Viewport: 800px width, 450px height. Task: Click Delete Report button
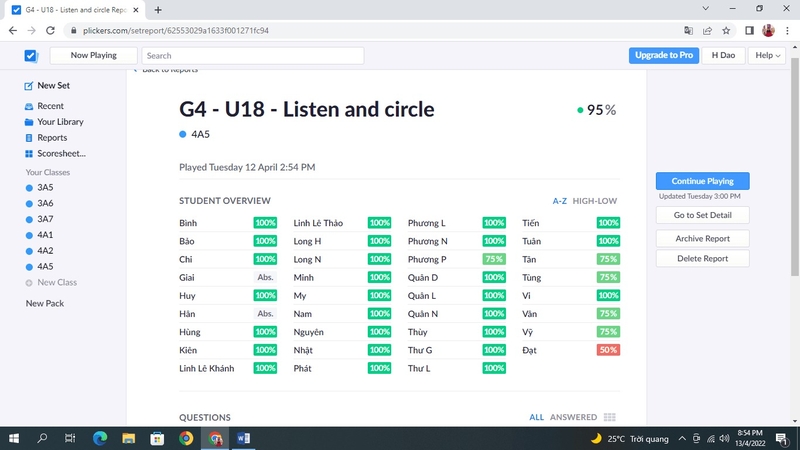tap(703, 259)
